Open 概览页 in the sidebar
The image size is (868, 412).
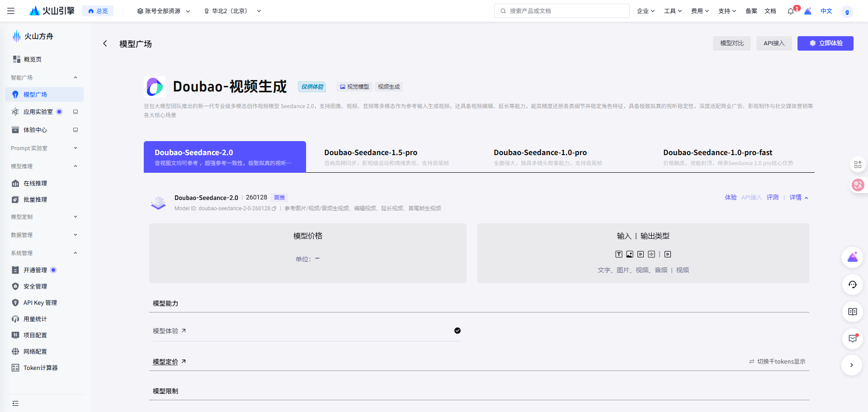(44, 59)
